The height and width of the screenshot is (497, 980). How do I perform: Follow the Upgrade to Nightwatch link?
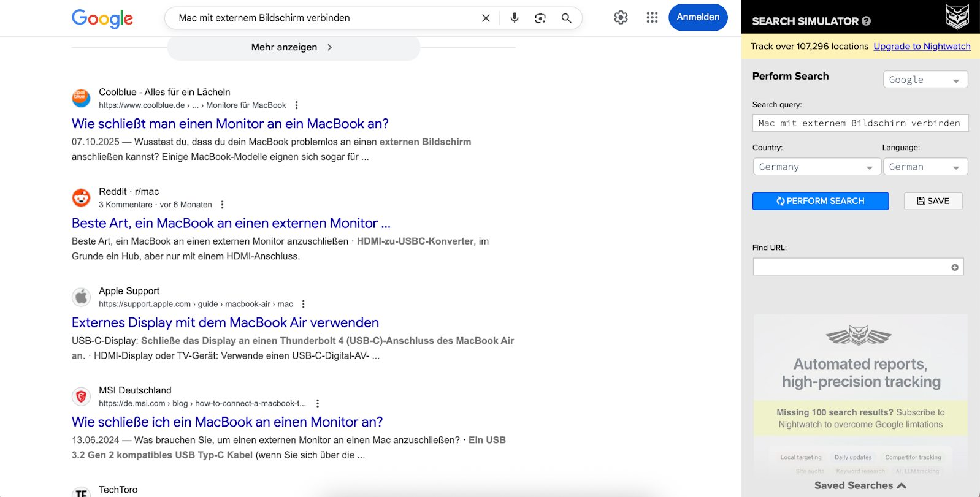(x=922, y=47)
